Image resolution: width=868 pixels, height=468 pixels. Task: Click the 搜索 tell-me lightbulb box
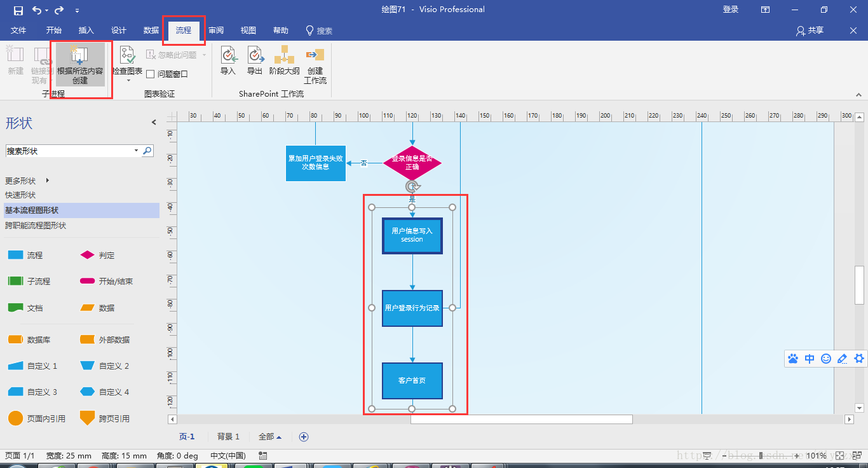pyautogui.click(x=319, y=31)
